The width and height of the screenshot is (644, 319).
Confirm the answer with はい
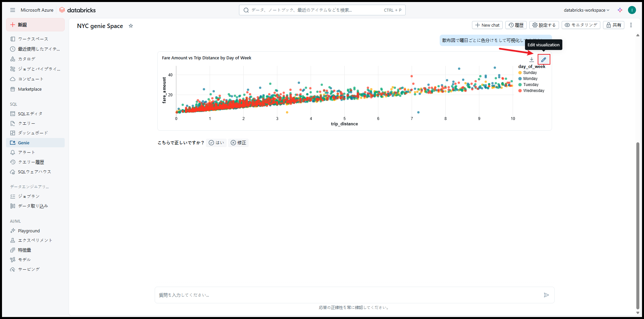(x=216, y=143)
